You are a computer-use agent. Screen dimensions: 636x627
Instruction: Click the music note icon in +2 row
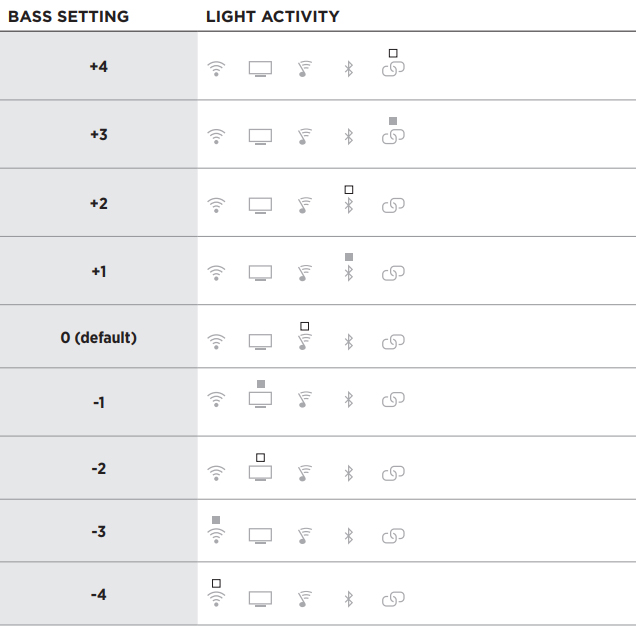[305, 205]
